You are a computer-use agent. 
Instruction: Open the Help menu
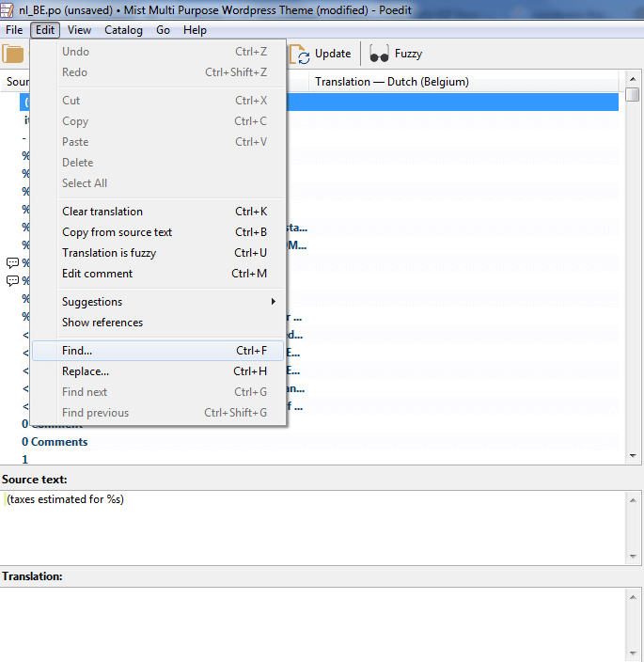(195, 30)
